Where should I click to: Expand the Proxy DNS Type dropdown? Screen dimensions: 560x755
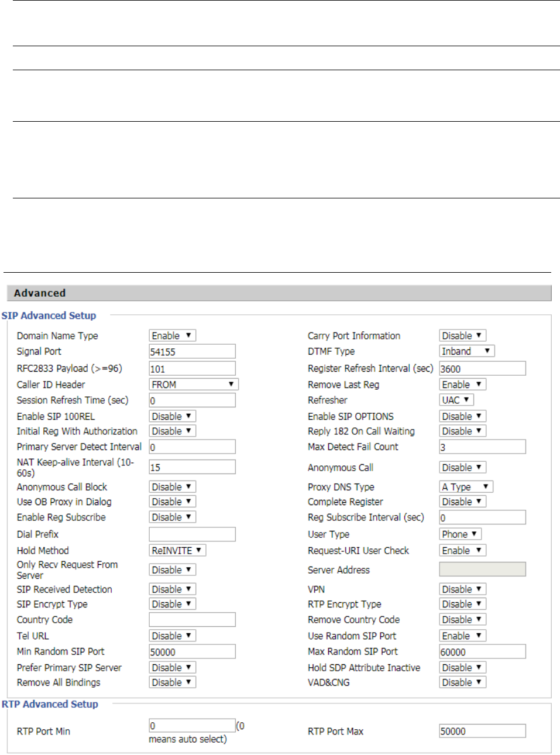(x=466, y=487)
